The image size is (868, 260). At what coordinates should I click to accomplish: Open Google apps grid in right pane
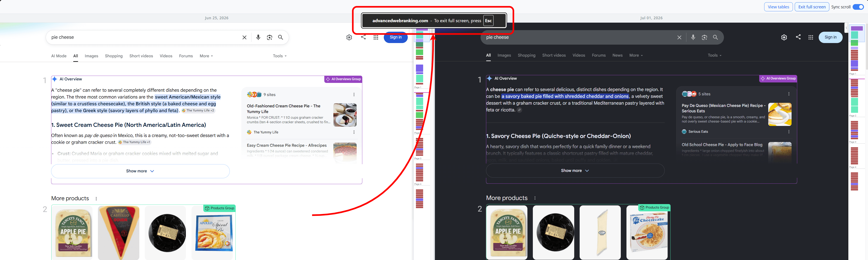(x=811, y=37)
